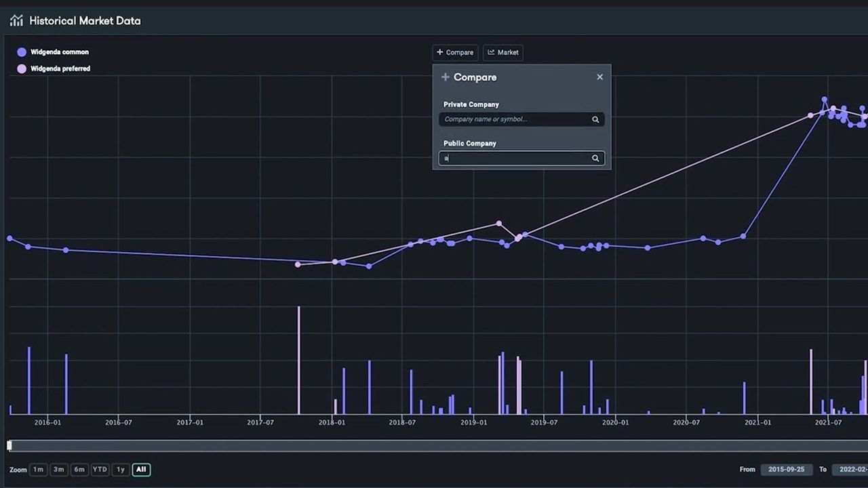Click the chart range navigator bar

(438, 445)
